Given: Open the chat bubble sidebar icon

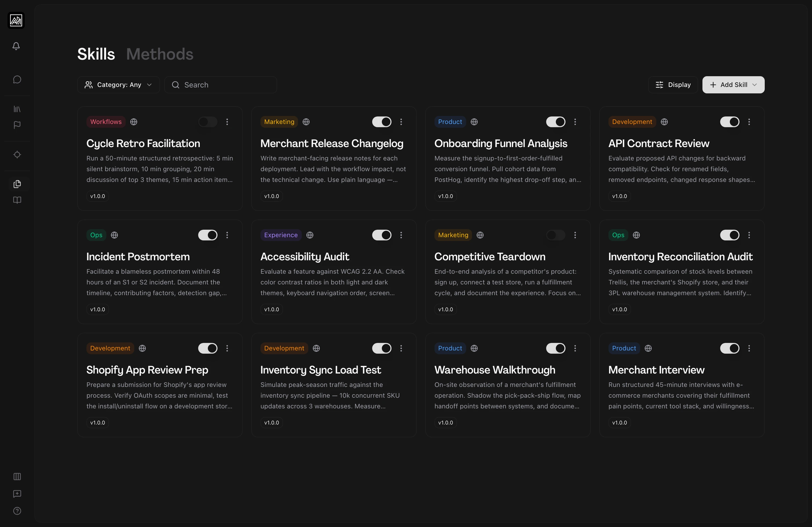Looking at the screenshot, I should tap(17, 80).
